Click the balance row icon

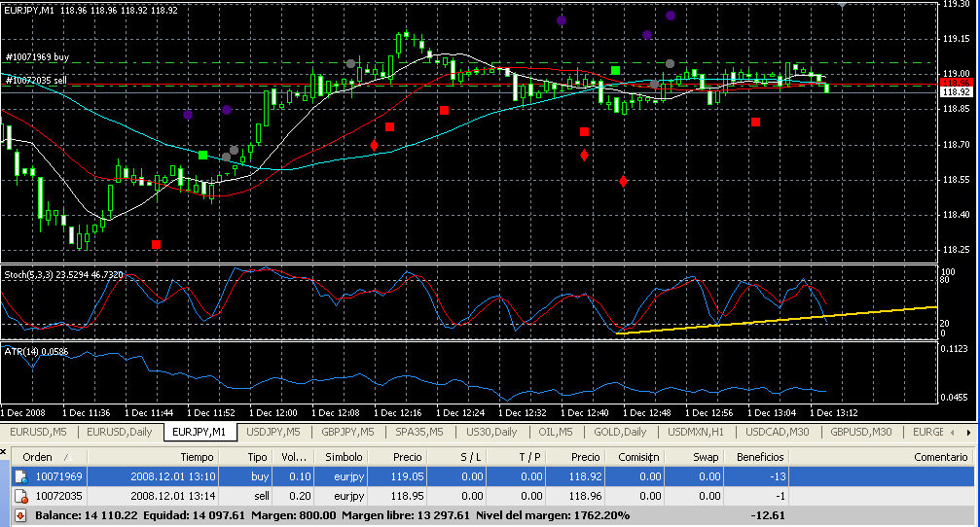[20, 514]
